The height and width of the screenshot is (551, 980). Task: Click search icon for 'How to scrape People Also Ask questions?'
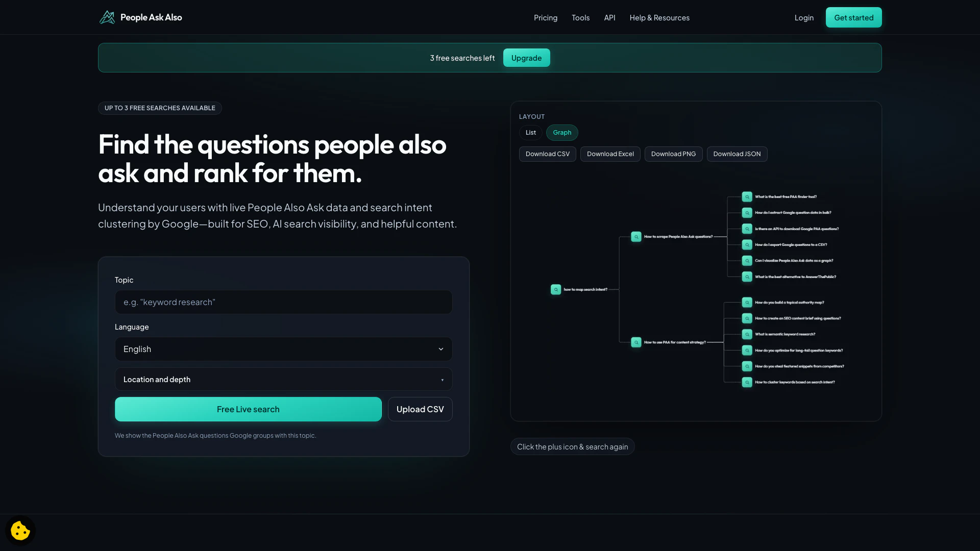(636, 237)
